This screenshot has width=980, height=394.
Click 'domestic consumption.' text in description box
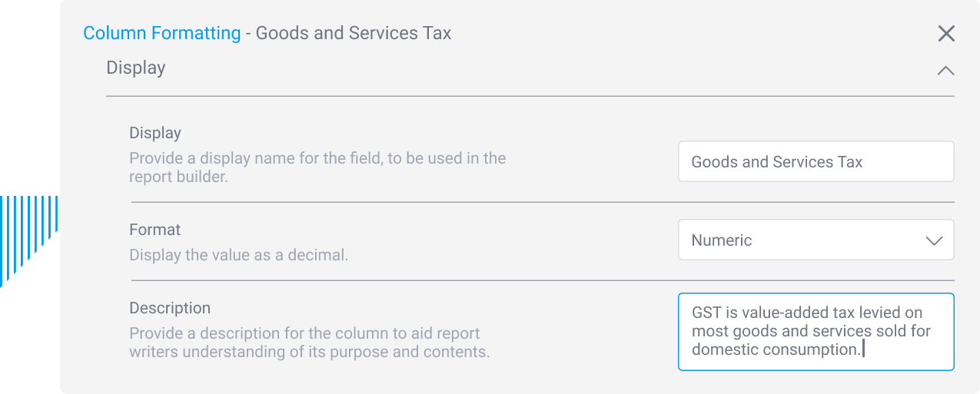coord(775,349)
